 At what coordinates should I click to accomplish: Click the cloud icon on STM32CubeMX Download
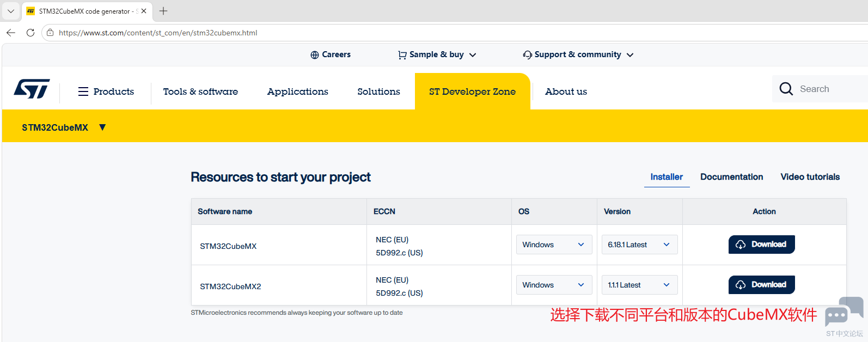(x=741, y=245)
